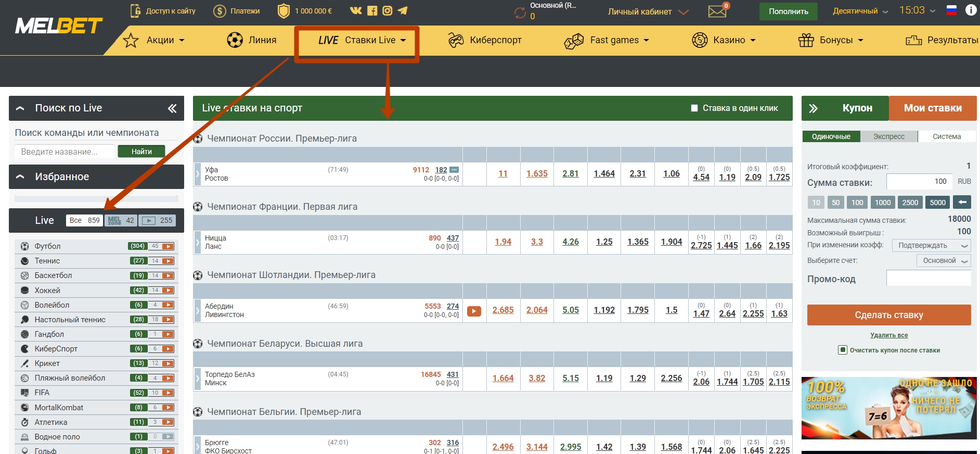Open the VK social network icon

click(356, 10)
